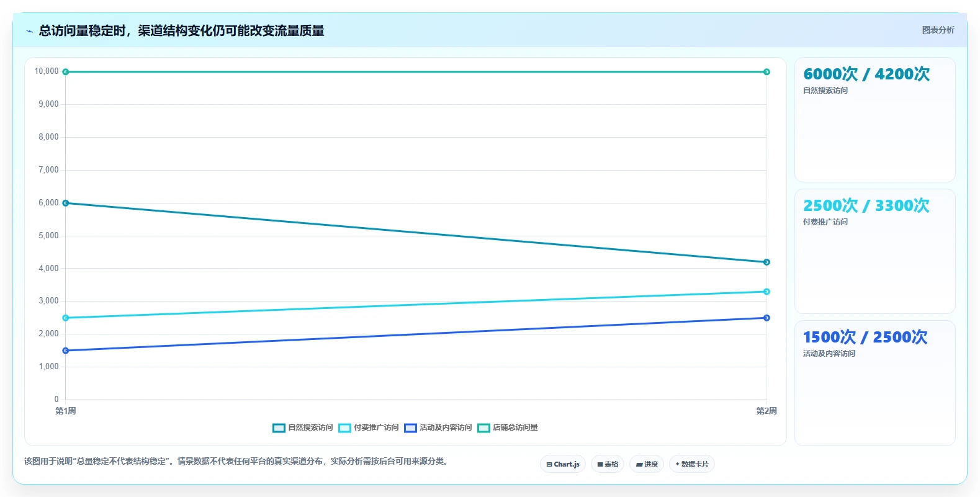980x497 pixels.
Task: Click the lightning icon beside the chart title
Action: tap(29, 31)
